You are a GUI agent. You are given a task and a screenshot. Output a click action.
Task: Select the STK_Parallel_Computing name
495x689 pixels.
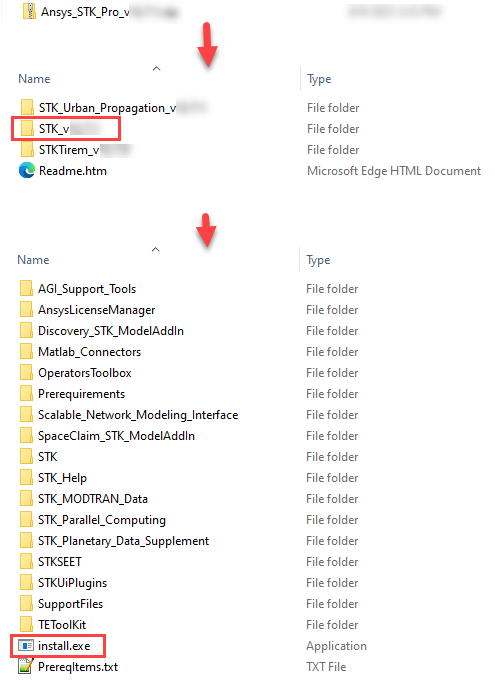pos(102,520)
